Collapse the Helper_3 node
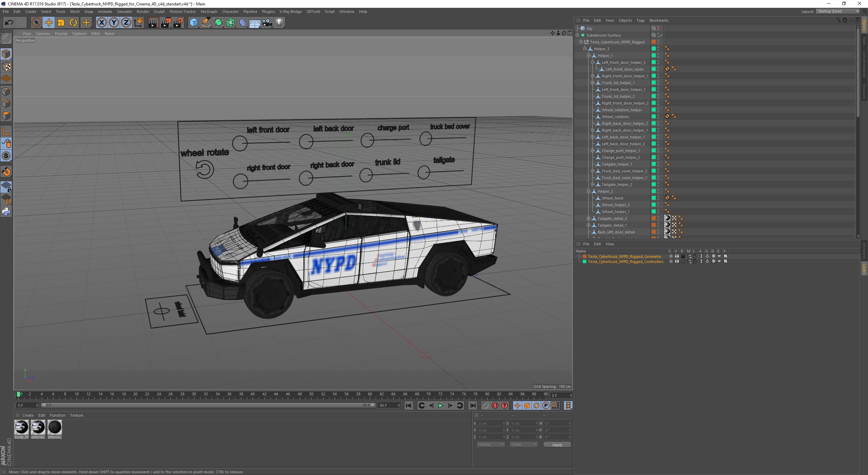Image resolution: width=868 pixels, height=475 pixels. [x=585, y=49]
